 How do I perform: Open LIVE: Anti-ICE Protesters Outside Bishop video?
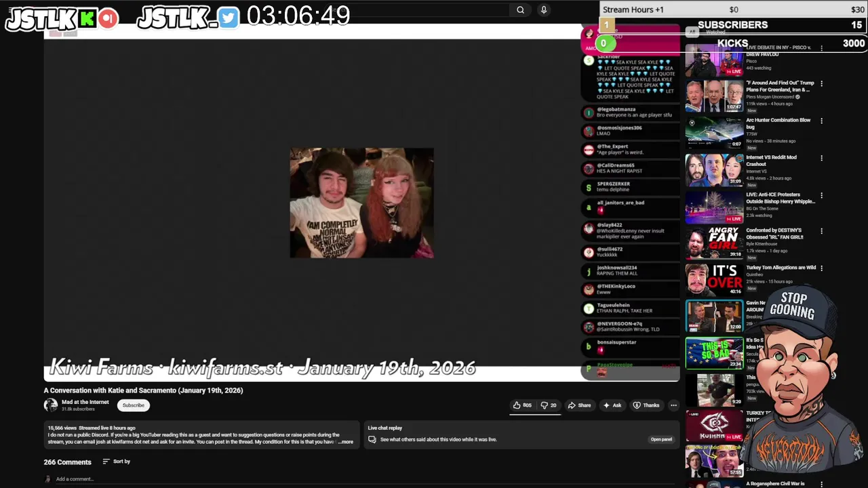(x=781, y=198)
